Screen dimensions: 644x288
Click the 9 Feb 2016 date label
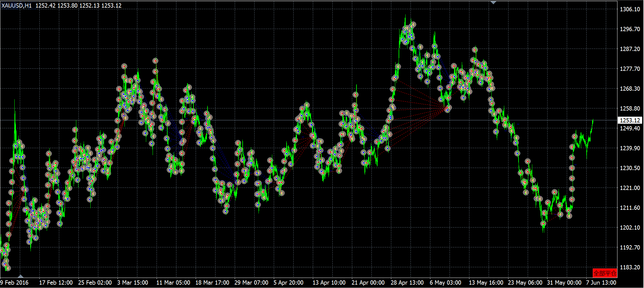(x=14, y=283)
